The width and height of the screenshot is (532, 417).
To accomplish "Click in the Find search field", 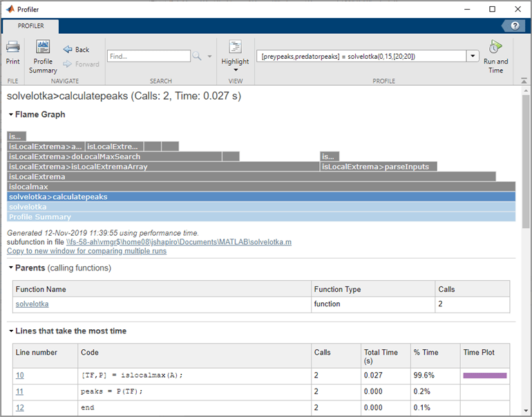I will tap(149, 56).
